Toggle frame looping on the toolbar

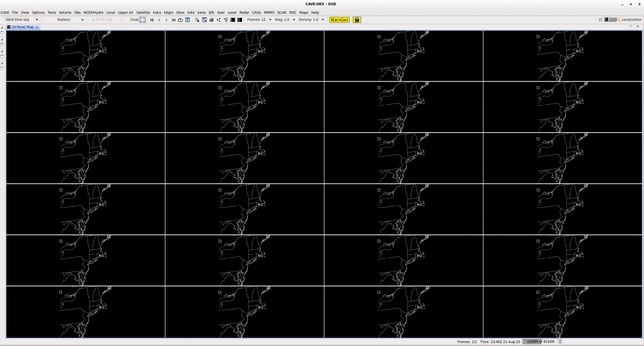[x=180, y=20]
